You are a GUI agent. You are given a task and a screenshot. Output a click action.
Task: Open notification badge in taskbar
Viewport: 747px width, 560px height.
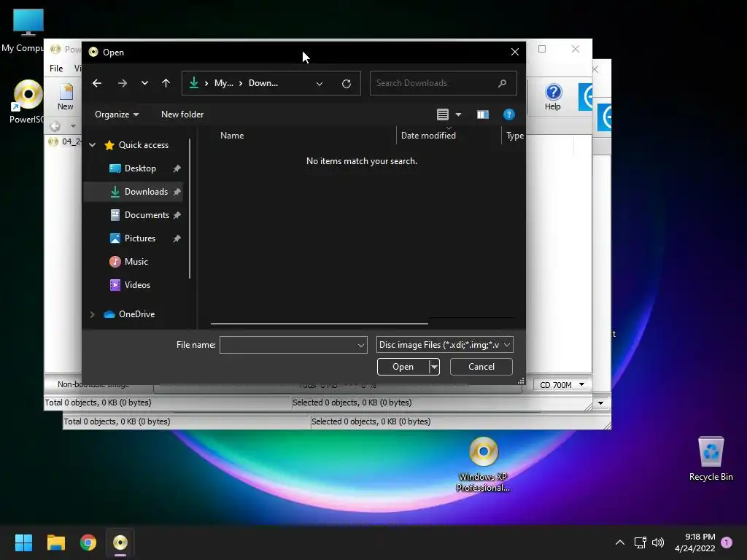coord(727,542)
